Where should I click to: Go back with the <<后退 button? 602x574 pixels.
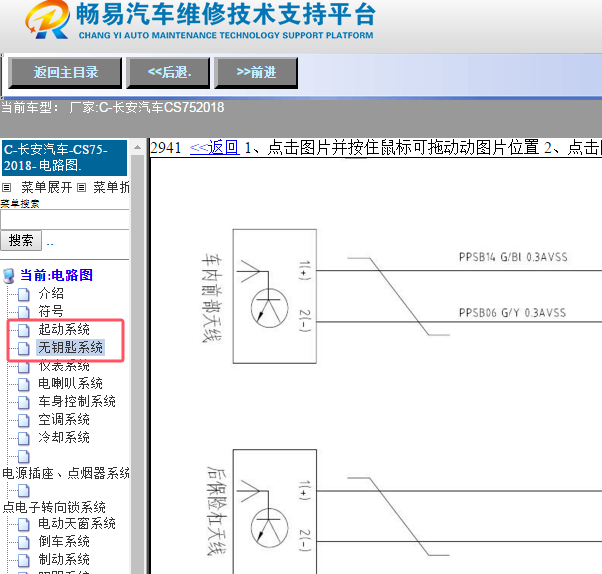pos(168,73)
